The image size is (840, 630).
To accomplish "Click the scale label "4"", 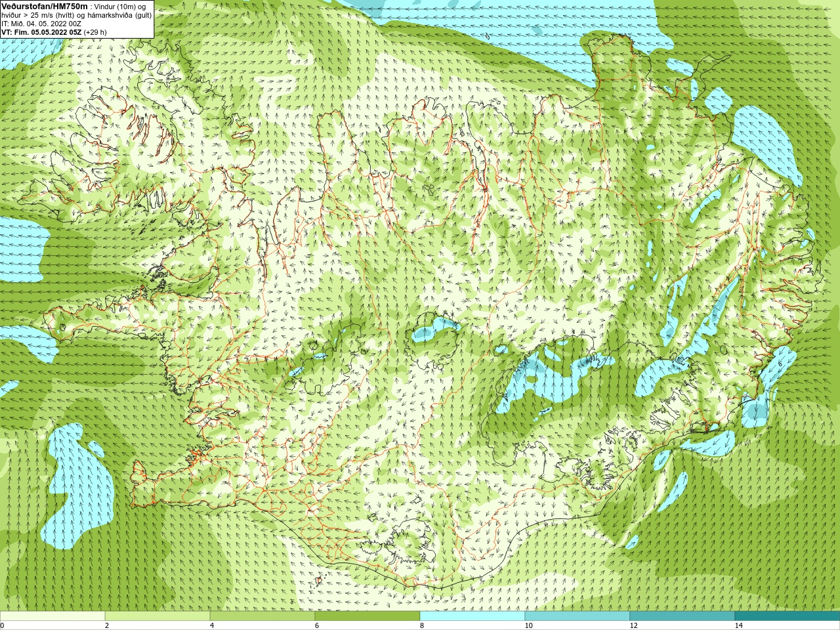I will (212, 625).
